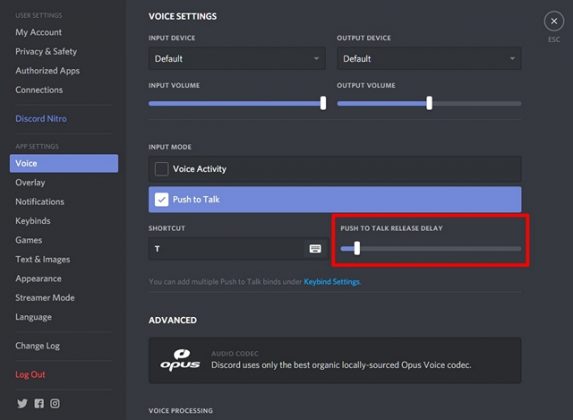Open Discord Nitro page
Screen dimensions: 573x420
pos(41,118)
